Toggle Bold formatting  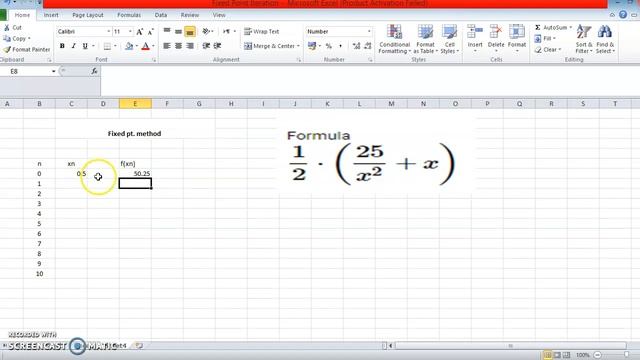tap(62, 46)
